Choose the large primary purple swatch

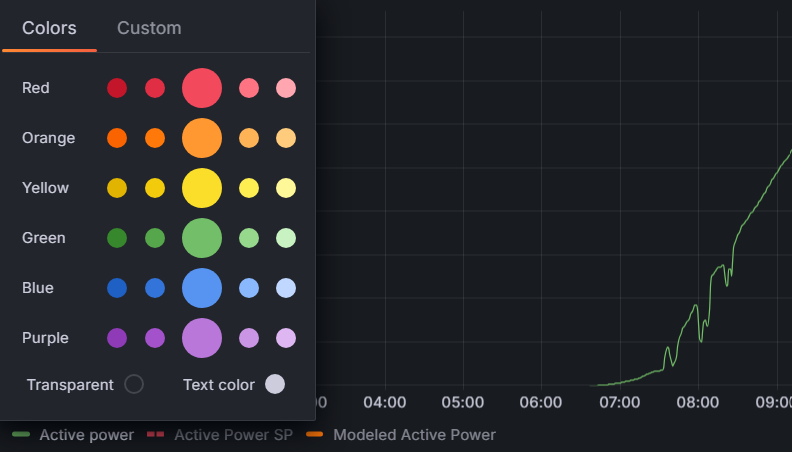[x=202, y=338]
